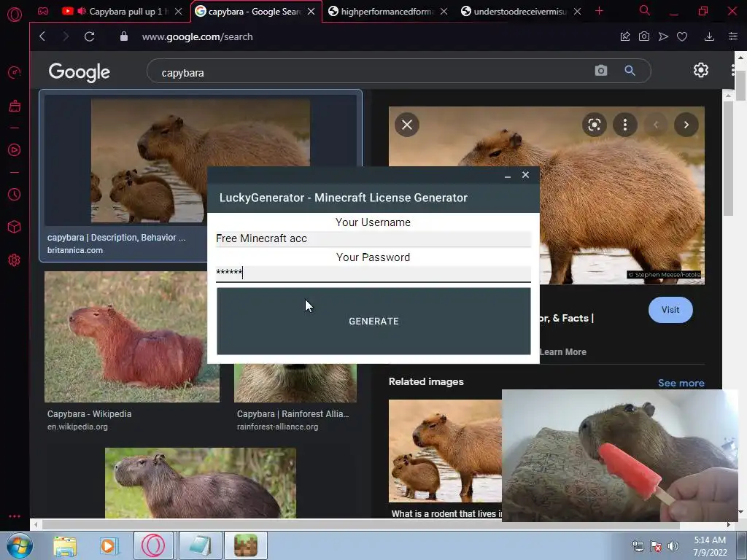This screenshot has height=560, width=747.
Task: Click the address bar padlock icon
Action: (124, 36)
